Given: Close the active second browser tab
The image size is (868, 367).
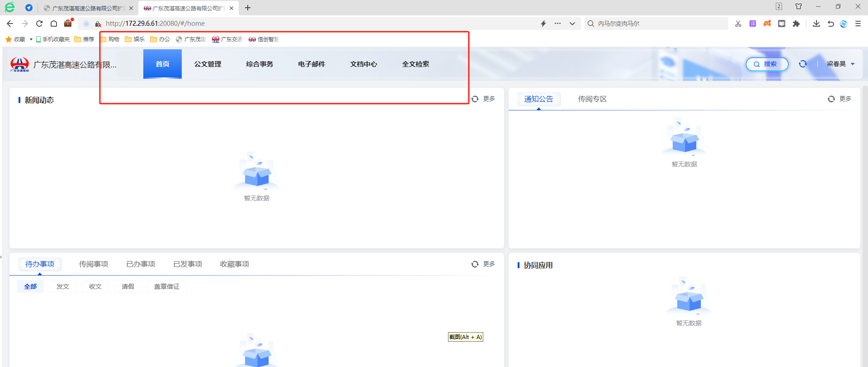Looking at the screenshot, I should [231, 8].
